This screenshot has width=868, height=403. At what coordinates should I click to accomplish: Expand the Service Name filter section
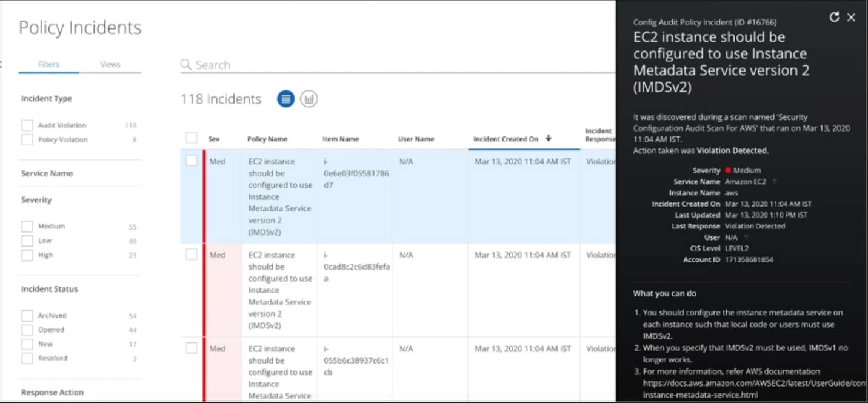pos(47,173)
